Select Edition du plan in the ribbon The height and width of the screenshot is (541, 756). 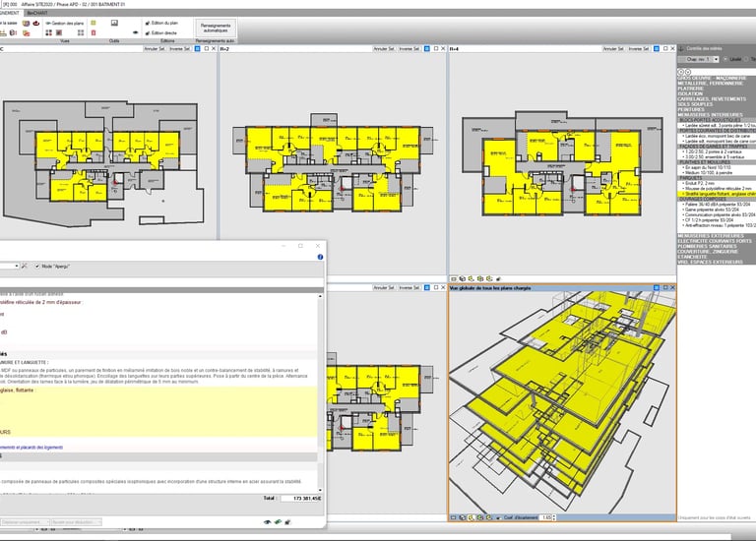pos(161,23)
